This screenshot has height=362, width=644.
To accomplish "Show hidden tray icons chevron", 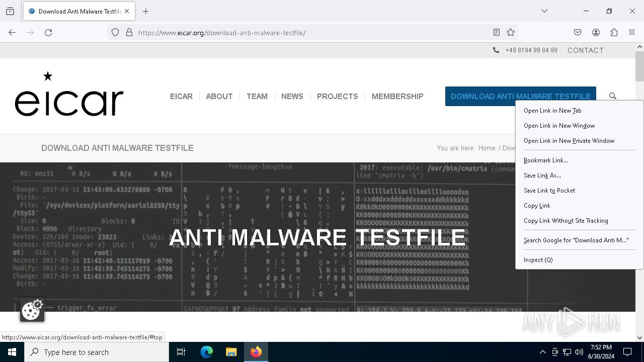I will point(542,352).
